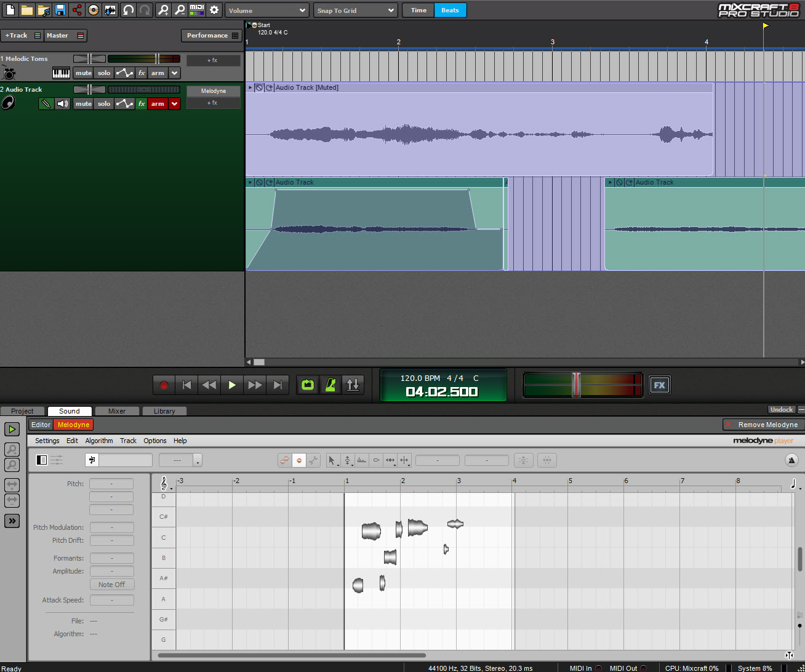Toggle the metronome button

pyautogui.click(x=330, y=385)
